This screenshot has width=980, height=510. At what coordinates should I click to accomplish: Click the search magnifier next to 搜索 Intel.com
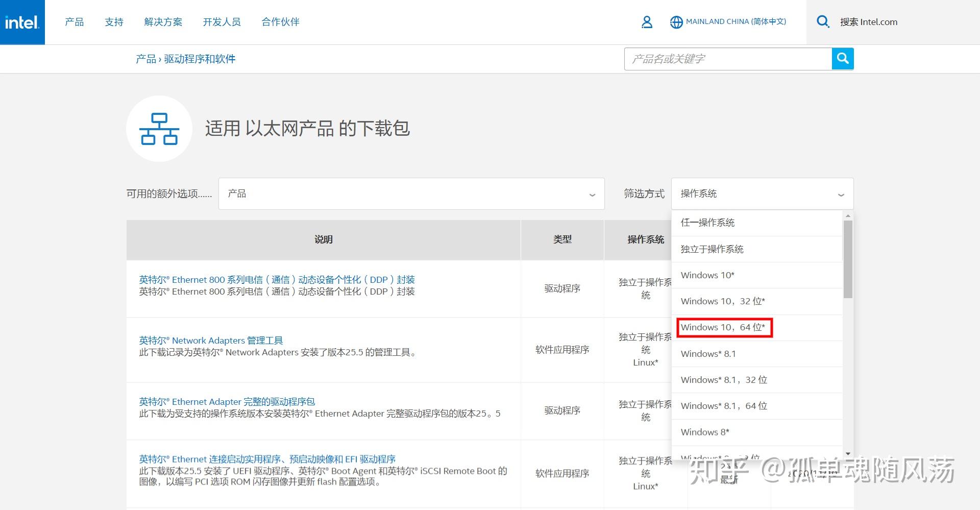pyautogui.click(x=823, y=22)
